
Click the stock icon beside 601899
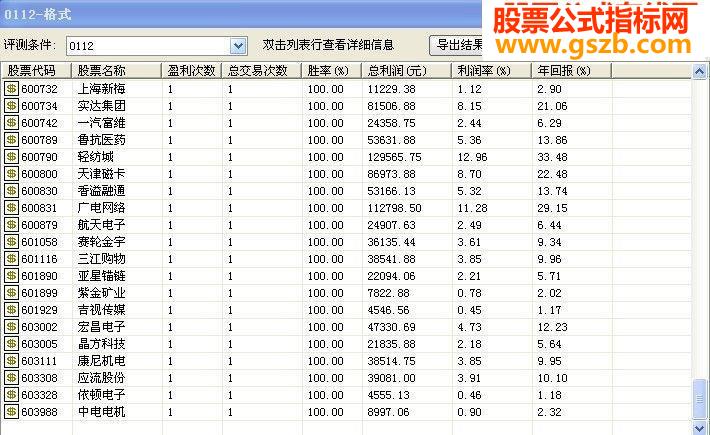pos(11,293)
